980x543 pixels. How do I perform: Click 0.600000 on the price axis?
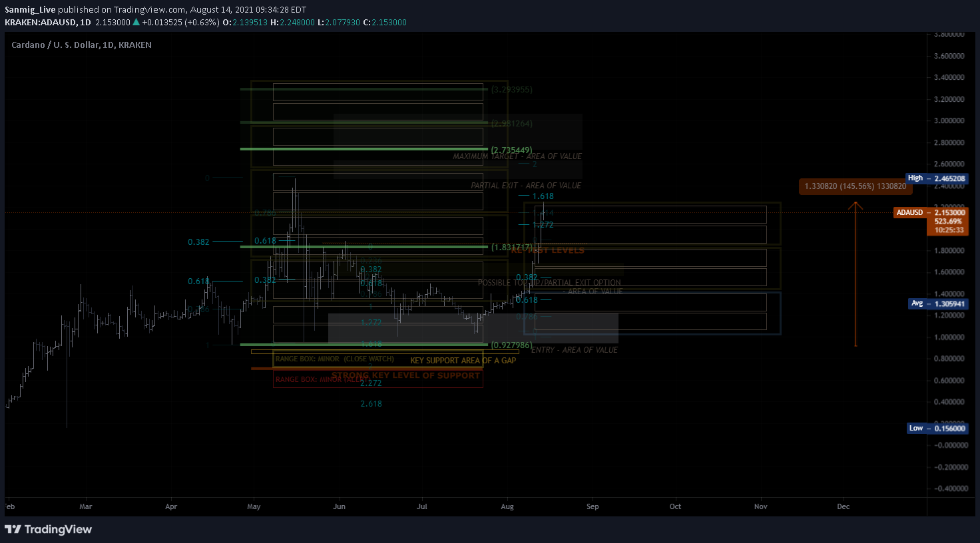tap(949, 381)
